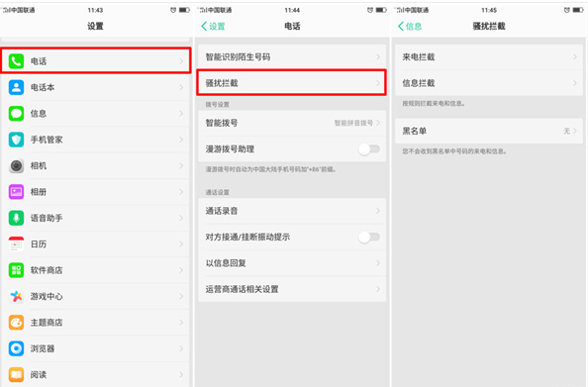Go back via the 设置 back button
The width and height of the screenshot is (588, 387).
(213, 27)
